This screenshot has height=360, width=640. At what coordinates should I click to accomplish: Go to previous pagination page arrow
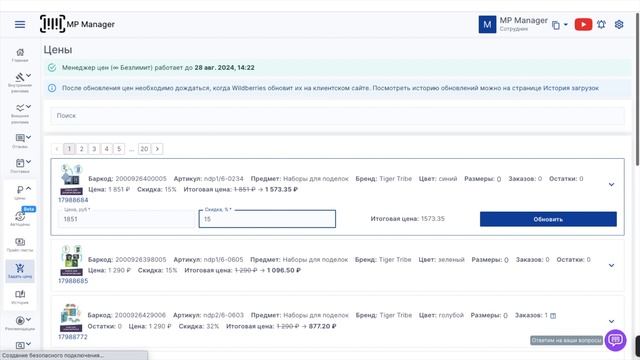(57, 149)
